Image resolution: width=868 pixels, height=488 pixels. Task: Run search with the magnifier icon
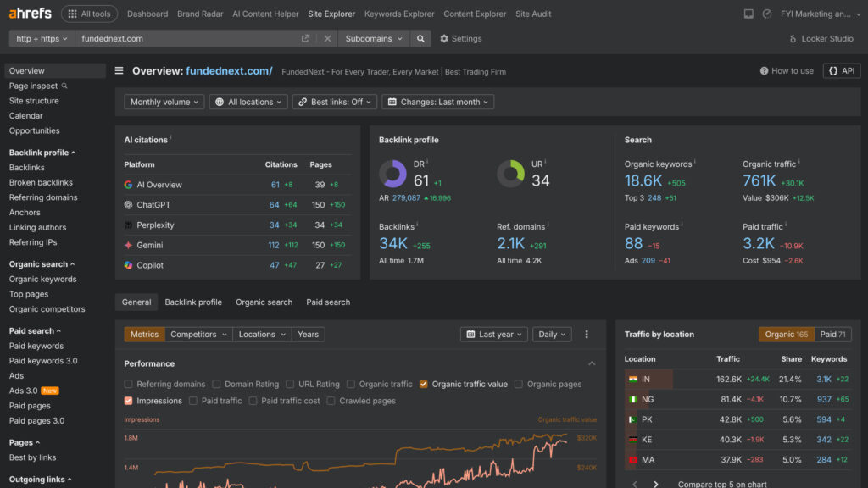[x=420, y=39]
